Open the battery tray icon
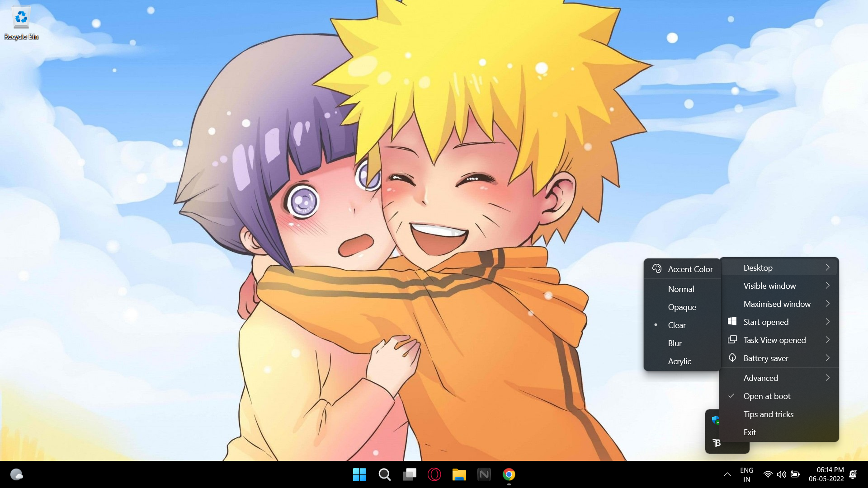The width and height of the screenshot is (868, 488). click(795, 474)
